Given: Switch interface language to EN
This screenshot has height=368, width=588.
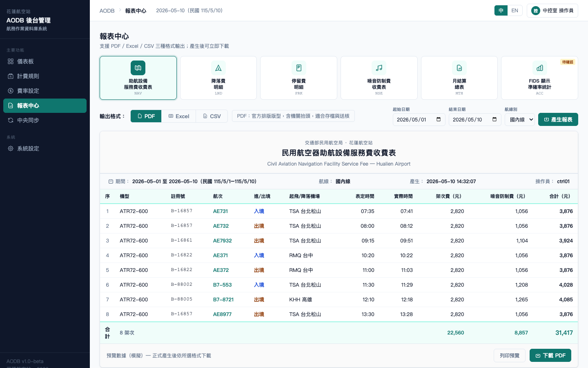Looking at the screenshot, I should (515, 11).
